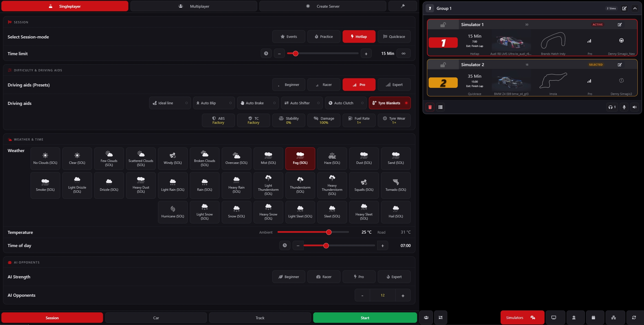
Task: Open the list view icon in Group 1
Action: click(440, 107)
